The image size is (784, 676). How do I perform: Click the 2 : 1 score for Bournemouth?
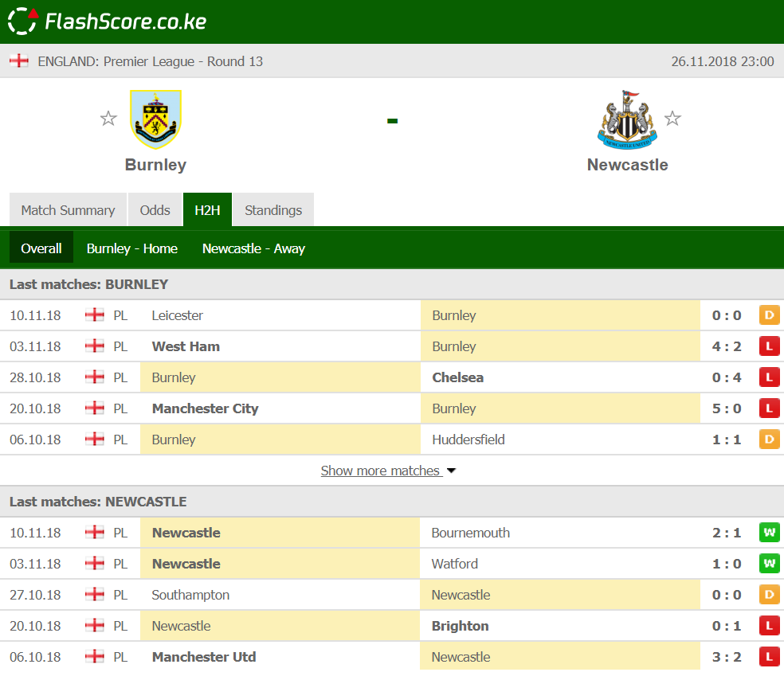pyautogui.click(x=727, y=533)
